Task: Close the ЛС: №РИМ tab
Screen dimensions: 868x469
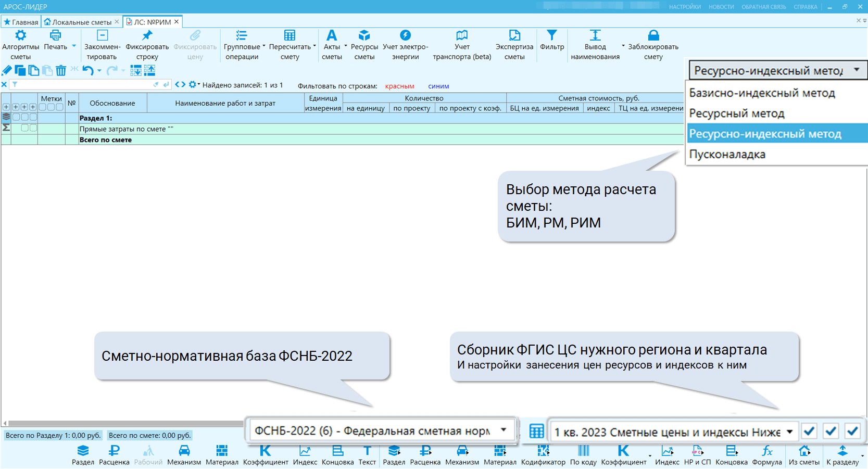Action: click(x=177, y=21)
